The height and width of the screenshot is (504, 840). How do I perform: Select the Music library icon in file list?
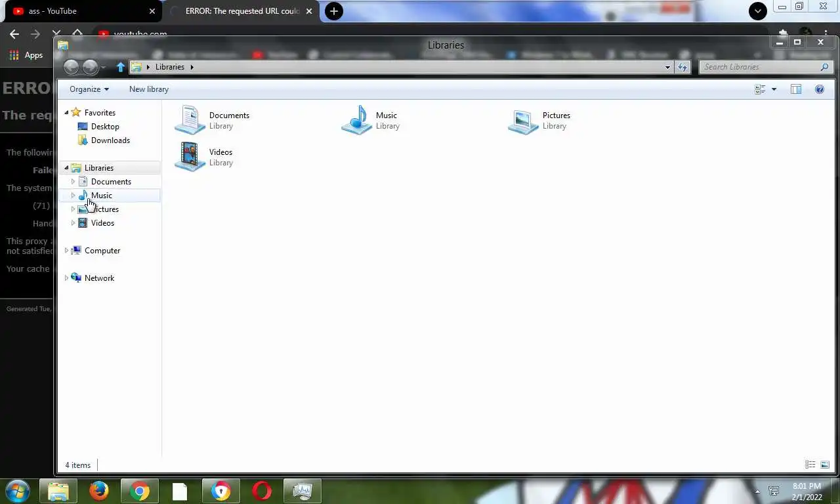click(x=356, y=120)
